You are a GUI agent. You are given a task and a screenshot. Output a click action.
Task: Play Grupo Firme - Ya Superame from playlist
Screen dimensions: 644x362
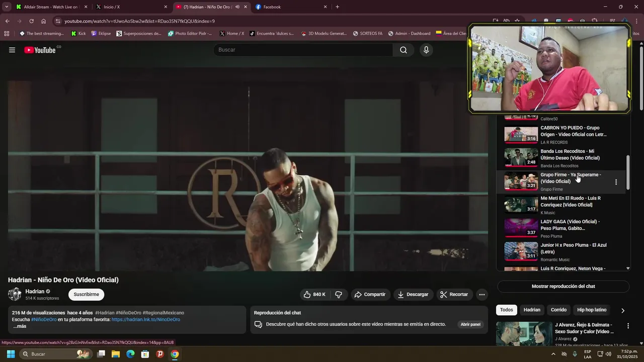[561, 182]
